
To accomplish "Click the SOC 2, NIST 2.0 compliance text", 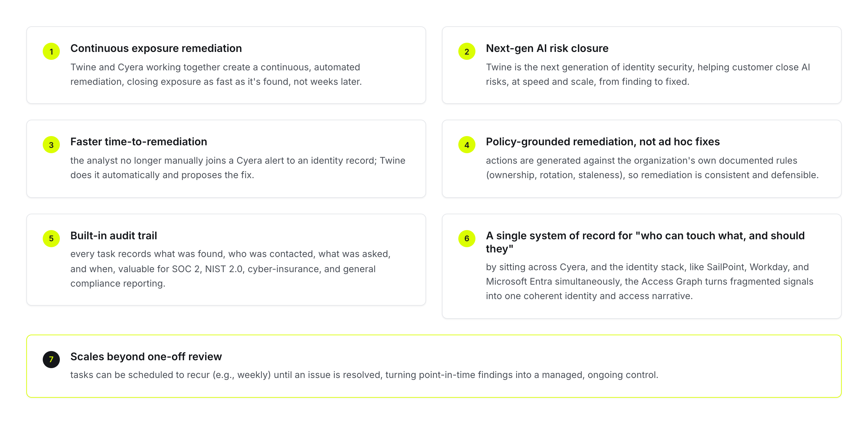I will click(x=230, y=269).
